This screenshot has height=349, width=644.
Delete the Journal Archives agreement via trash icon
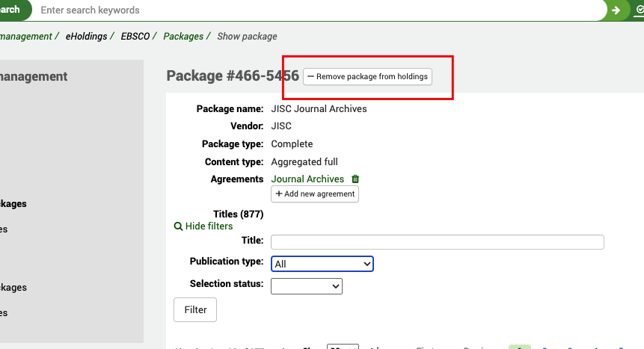[x=355, y=179]
